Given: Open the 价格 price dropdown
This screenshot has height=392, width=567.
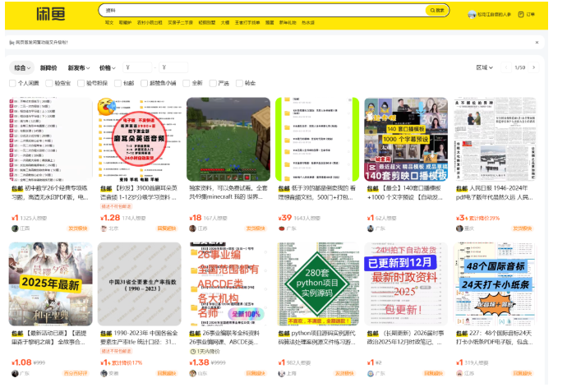Looking at the screenshot, I should tap(106, 67).
